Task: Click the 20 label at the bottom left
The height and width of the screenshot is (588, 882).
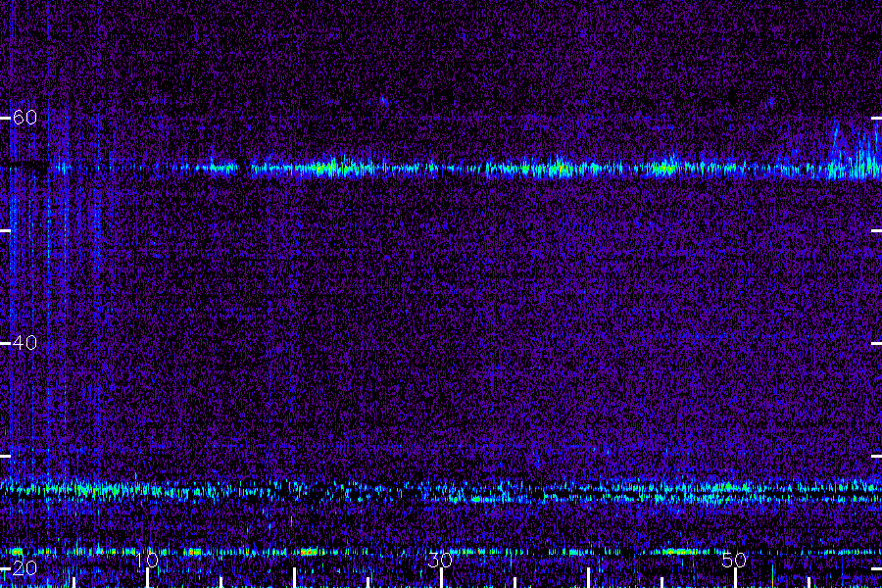Action: 24,568
